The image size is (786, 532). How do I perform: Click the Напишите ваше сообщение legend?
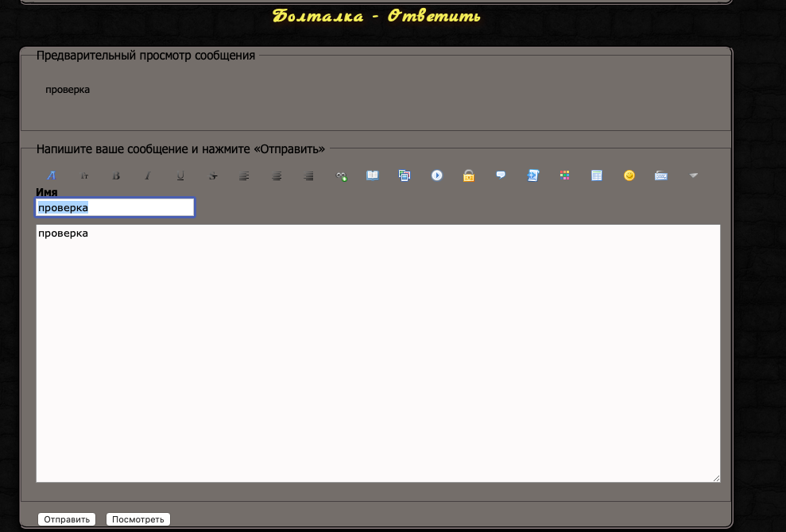coord(180,149)
